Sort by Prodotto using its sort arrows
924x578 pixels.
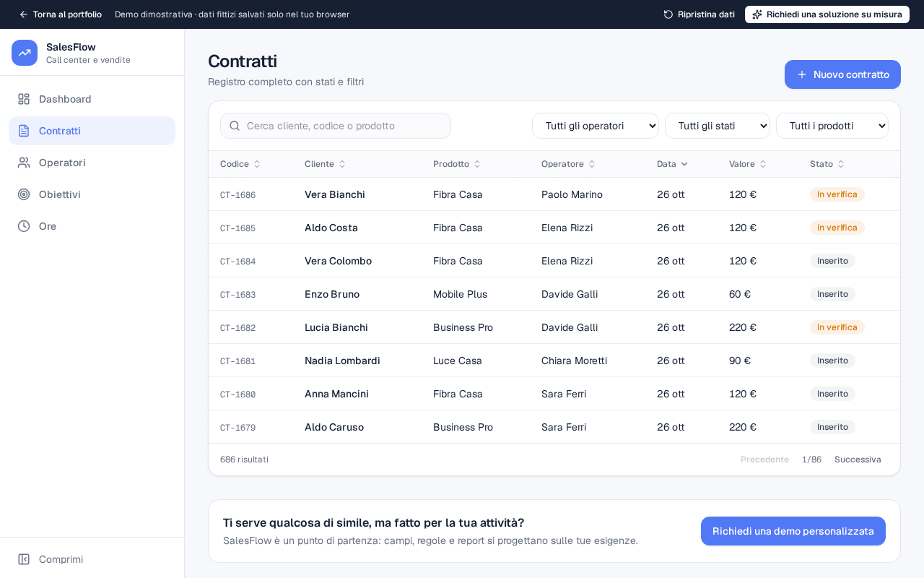pos(477,164)
